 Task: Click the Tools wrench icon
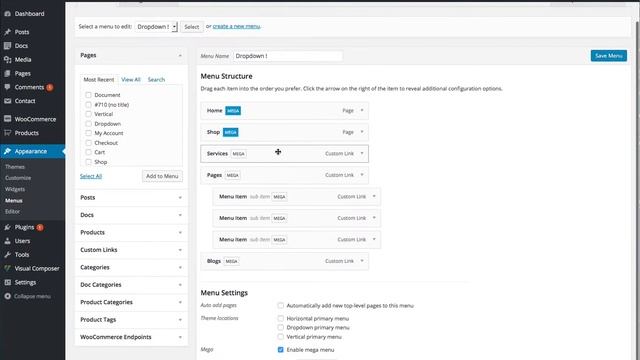[x=7, y=255]
